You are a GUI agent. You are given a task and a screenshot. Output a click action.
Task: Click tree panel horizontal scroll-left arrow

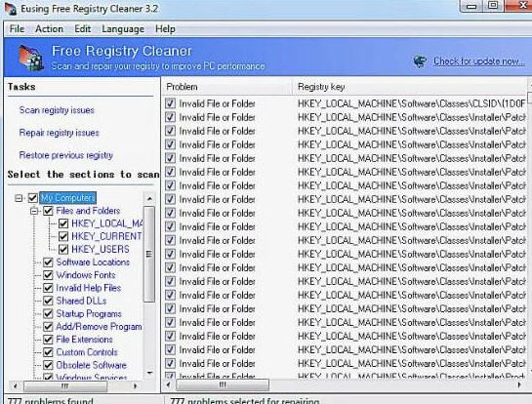pyautogui.click(x=15, y=386)
